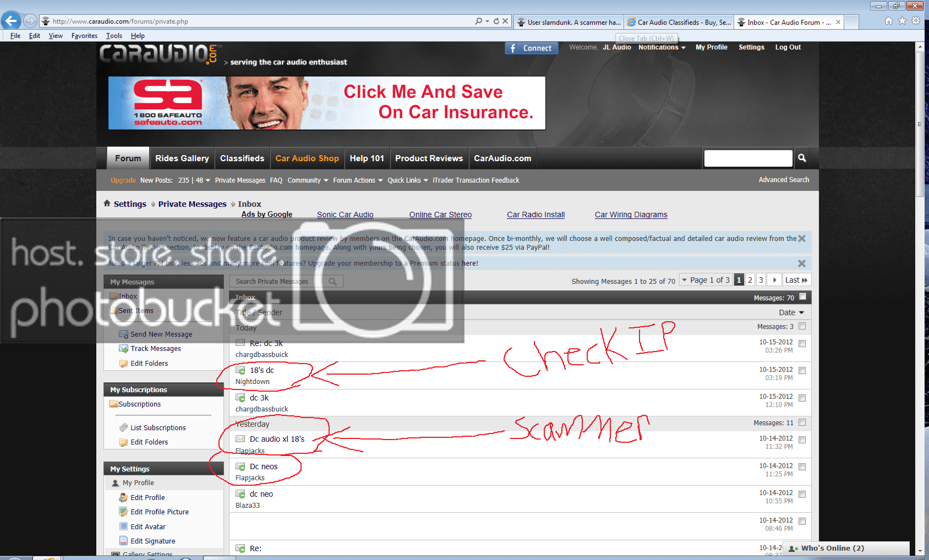Open the Product Reviews navigation tab
The image size is (929, 560).
pyautogui.click(x=429, y=158)
